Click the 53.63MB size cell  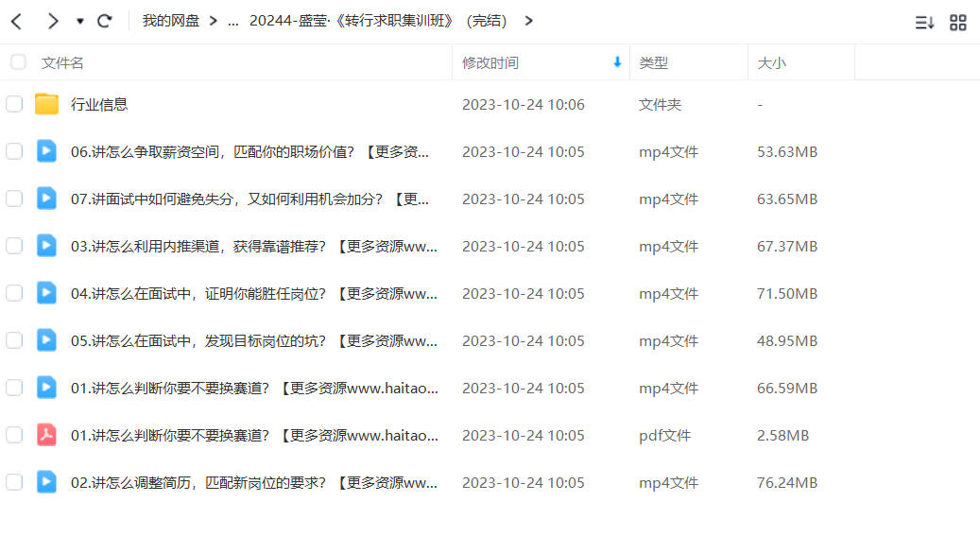click(x=787, y=152)
